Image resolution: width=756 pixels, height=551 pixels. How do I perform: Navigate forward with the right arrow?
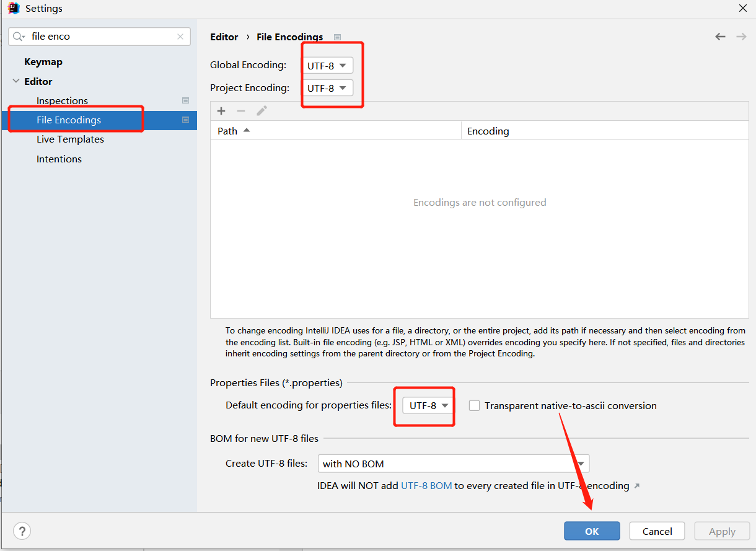[x=741, y=37]
